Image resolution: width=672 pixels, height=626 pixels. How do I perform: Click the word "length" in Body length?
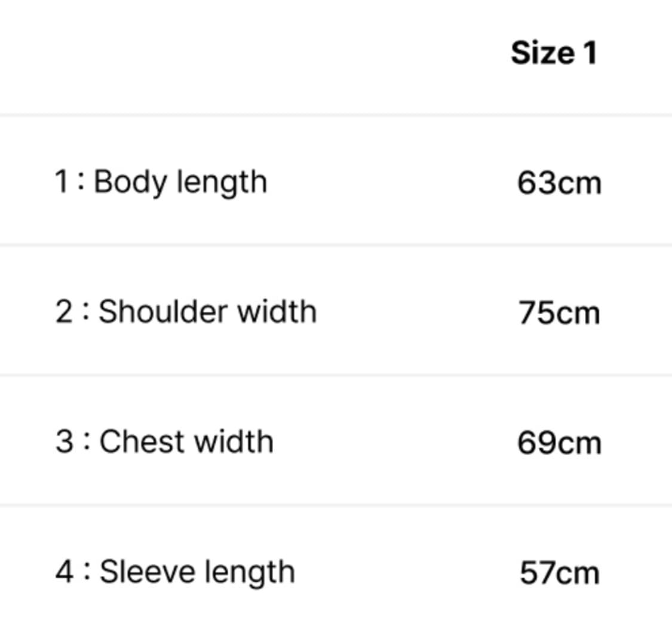(x=222, y=182)
